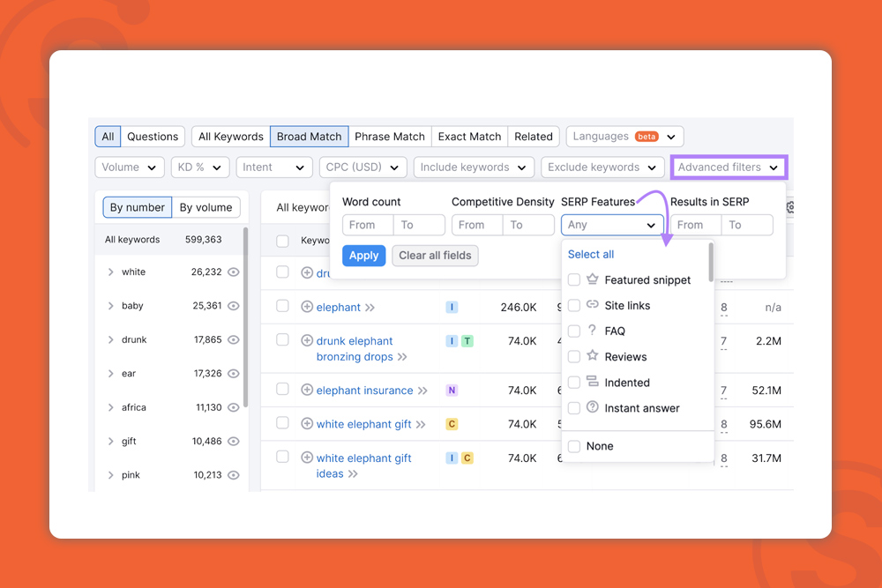
Task: Click the Word count From field
Action: [368, 225]
